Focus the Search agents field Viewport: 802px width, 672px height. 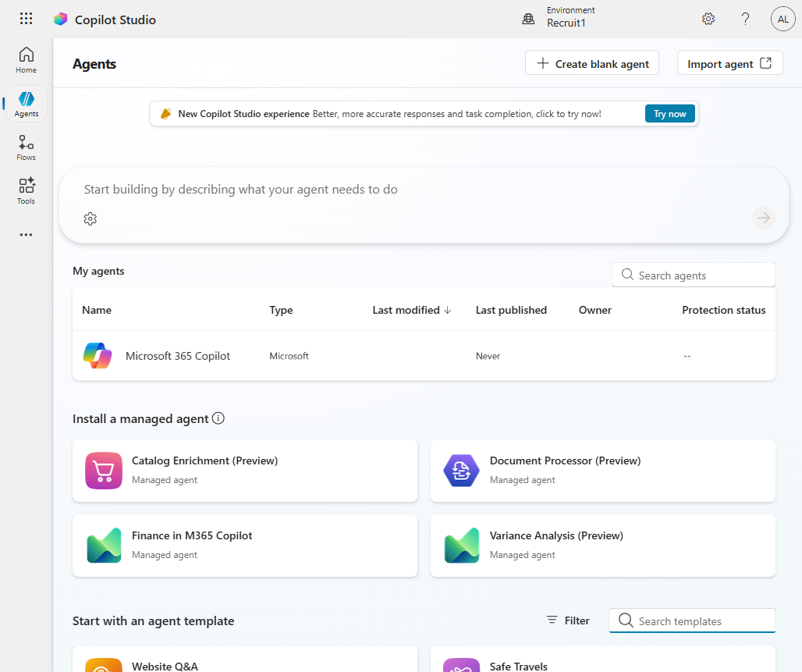click(x=694, y=276)
